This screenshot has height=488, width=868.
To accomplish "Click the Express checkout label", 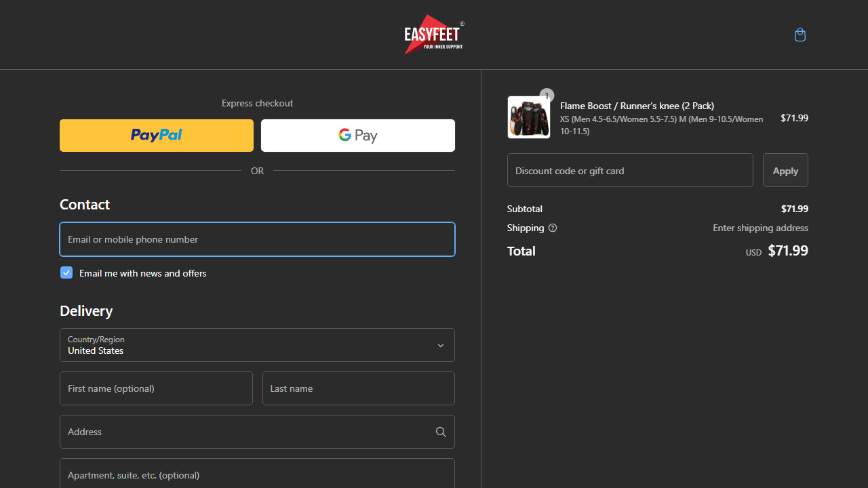I will point(257,103).
